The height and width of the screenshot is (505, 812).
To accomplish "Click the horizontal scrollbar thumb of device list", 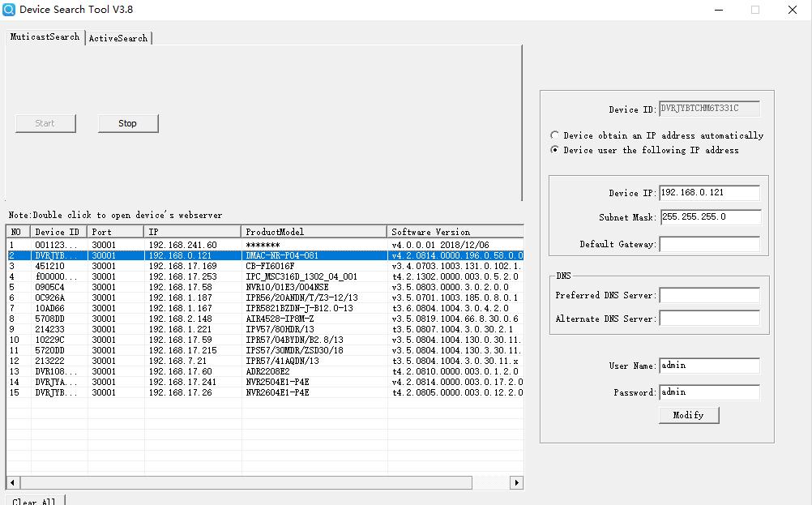I will point(246,482).
